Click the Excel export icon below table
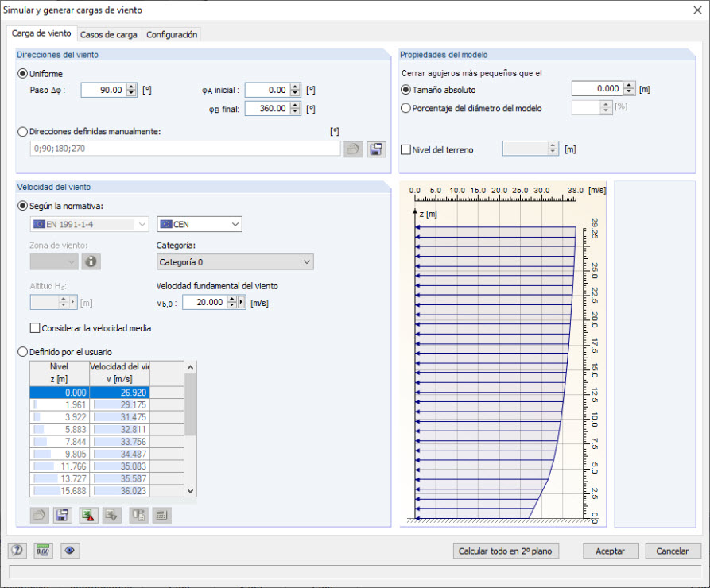 pos(88,515)
